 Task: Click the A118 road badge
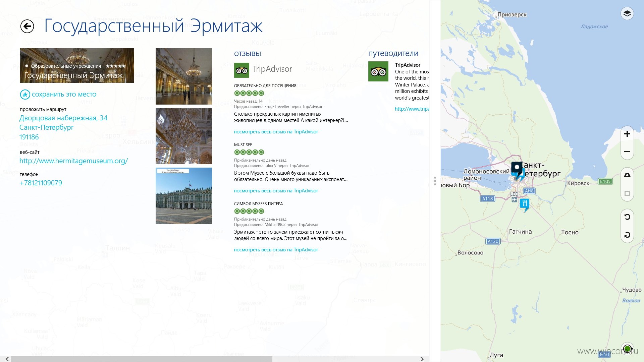coord(487,199)
